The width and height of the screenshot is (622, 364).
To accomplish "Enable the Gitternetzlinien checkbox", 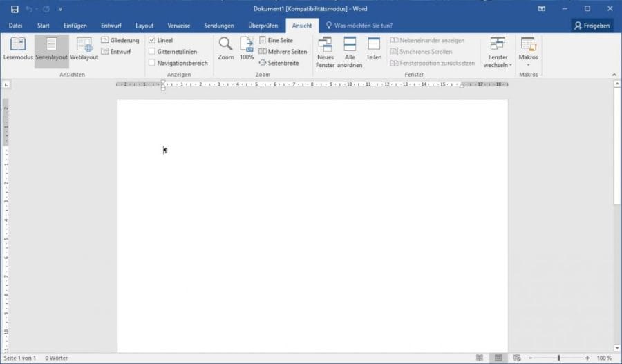I will coord(151,52).
